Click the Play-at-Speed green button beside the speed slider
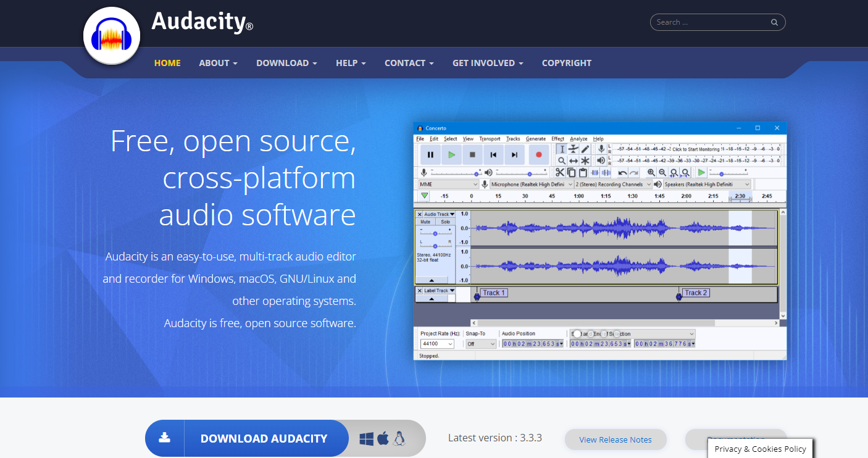 701,173
